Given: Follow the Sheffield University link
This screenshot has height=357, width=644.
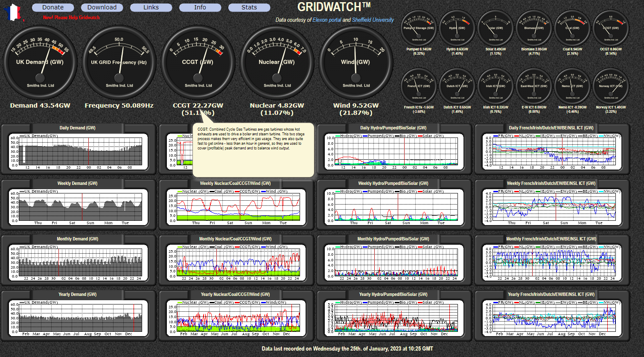Looking at the screenshot, I should (373, 20).
